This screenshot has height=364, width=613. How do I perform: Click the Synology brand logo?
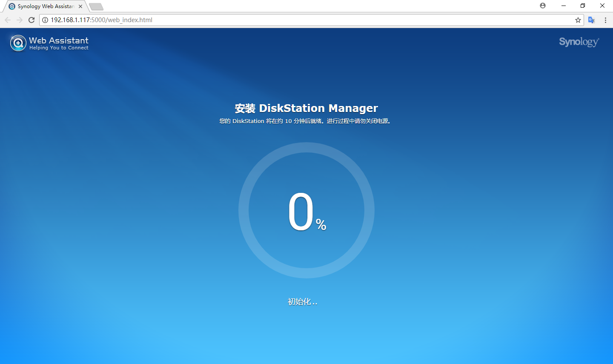(579, 42)
